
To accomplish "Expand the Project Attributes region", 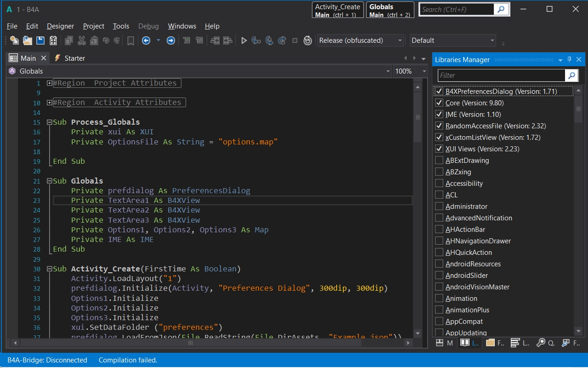I will click(49, 83).
